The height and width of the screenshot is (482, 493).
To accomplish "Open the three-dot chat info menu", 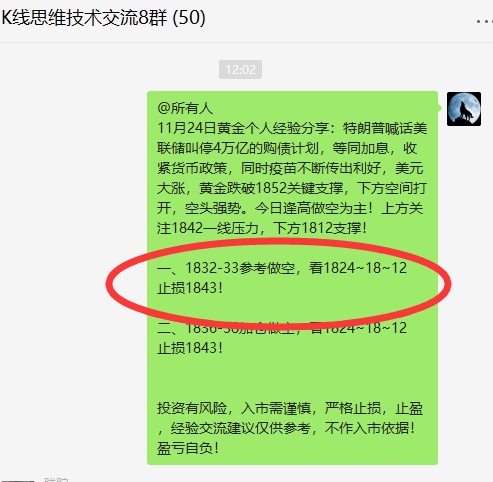I will (x=484, y=22).
